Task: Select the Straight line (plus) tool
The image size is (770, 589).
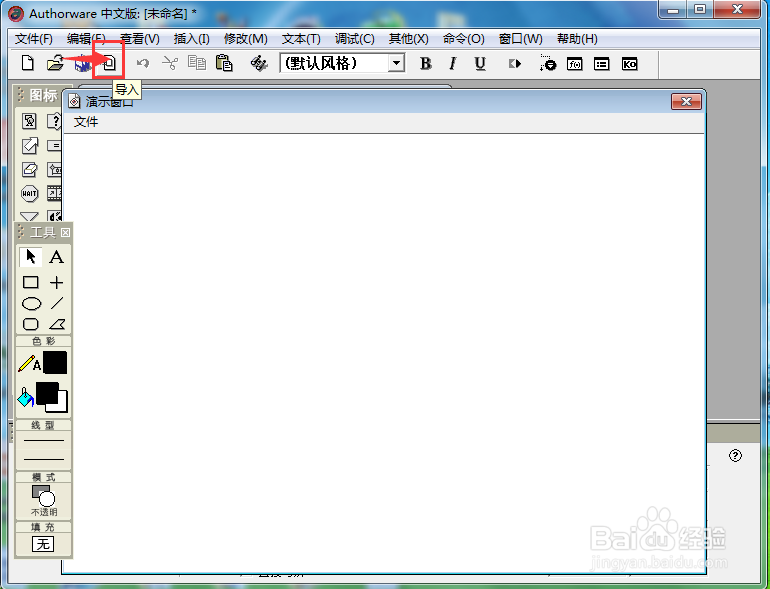Action: click(56, 282)
